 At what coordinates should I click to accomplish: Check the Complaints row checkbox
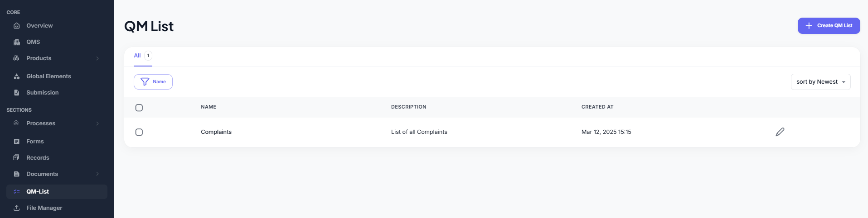139,132
